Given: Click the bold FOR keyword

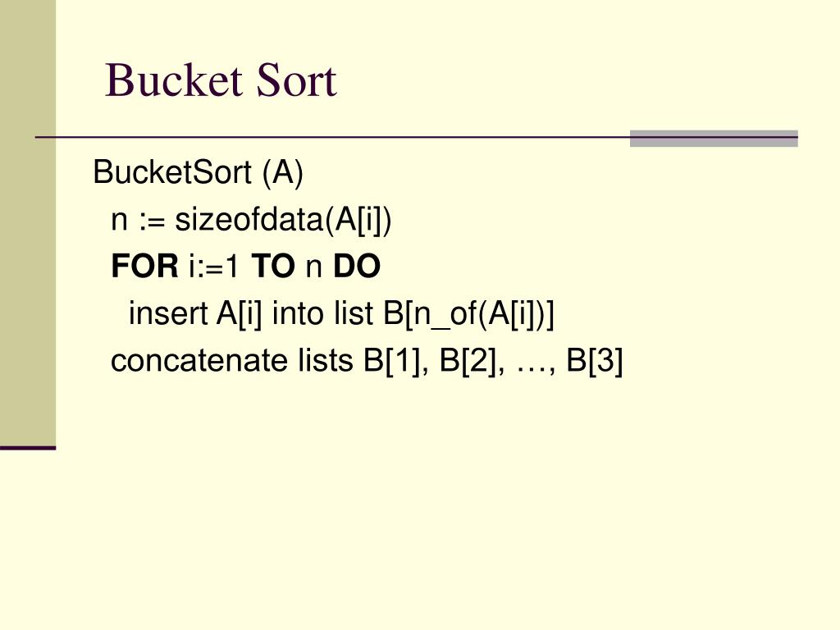Looking at the screenshot, I should click(144, 267).
